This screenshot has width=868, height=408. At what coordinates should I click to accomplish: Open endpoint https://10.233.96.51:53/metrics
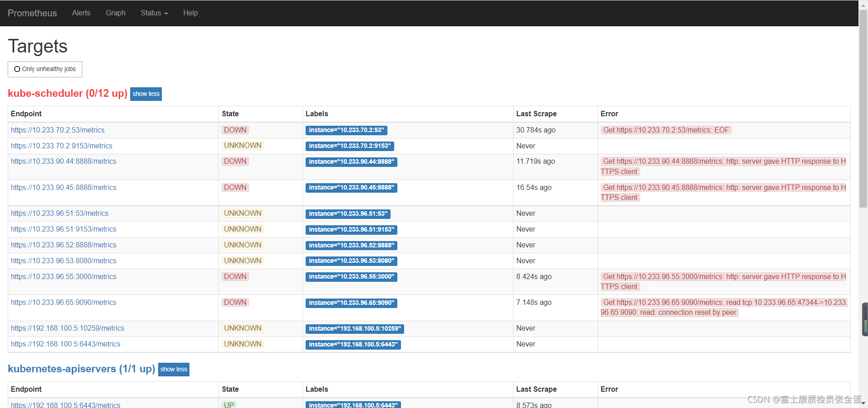tap(60, 213)
